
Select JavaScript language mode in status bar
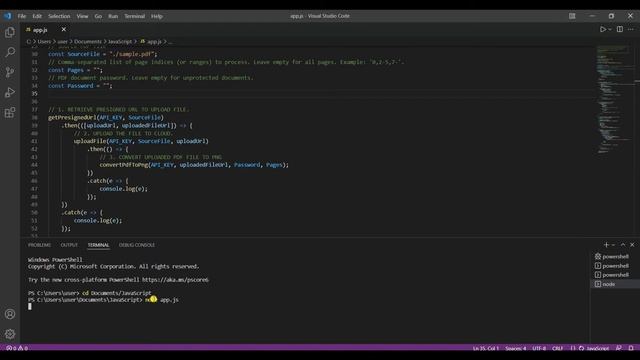[x=598, y=348]
